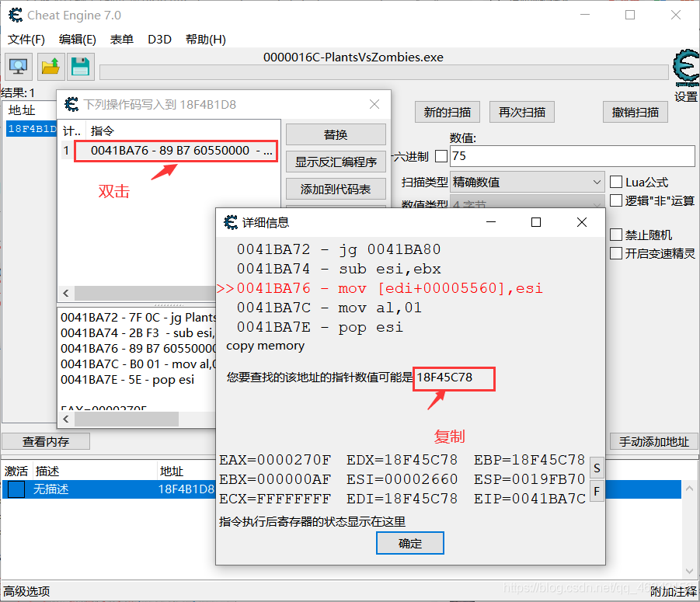Viewport: 700px width, 602px height.
Task: Click the 查看内存 button
Action: pyautogui.click(x=46, y=441)
